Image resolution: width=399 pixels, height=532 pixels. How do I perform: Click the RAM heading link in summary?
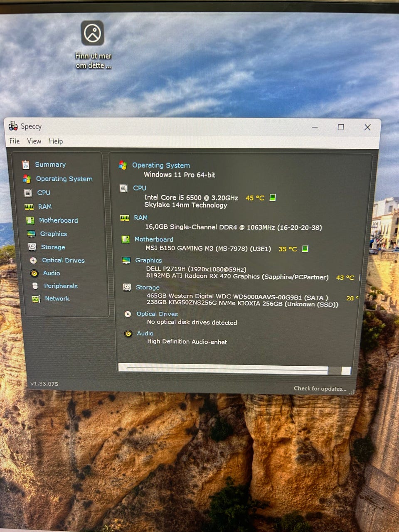[x=140, y=218]
